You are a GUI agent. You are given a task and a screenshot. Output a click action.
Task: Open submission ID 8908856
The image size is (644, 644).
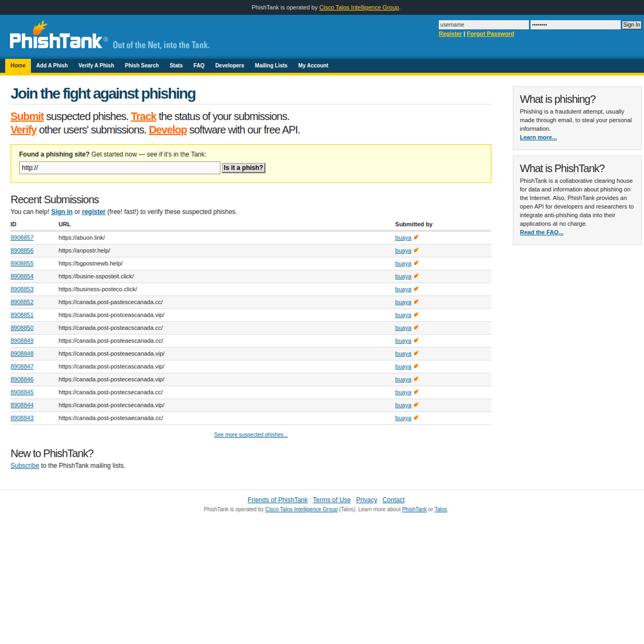pyautogui.click(x=22, y=251)
